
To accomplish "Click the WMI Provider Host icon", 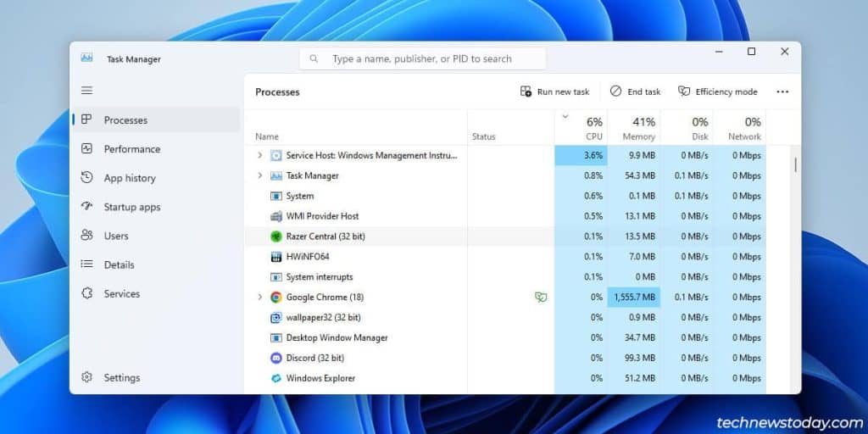I will point(275,216).
